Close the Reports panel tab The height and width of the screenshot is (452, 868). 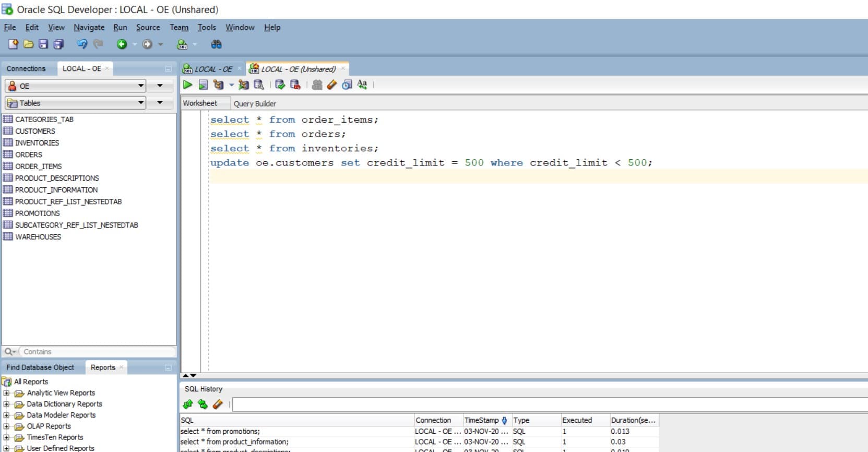pos(121,367)
